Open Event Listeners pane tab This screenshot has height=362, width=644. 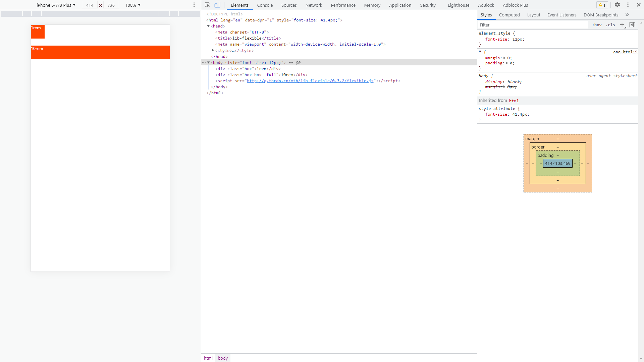[x=562, y=15]
